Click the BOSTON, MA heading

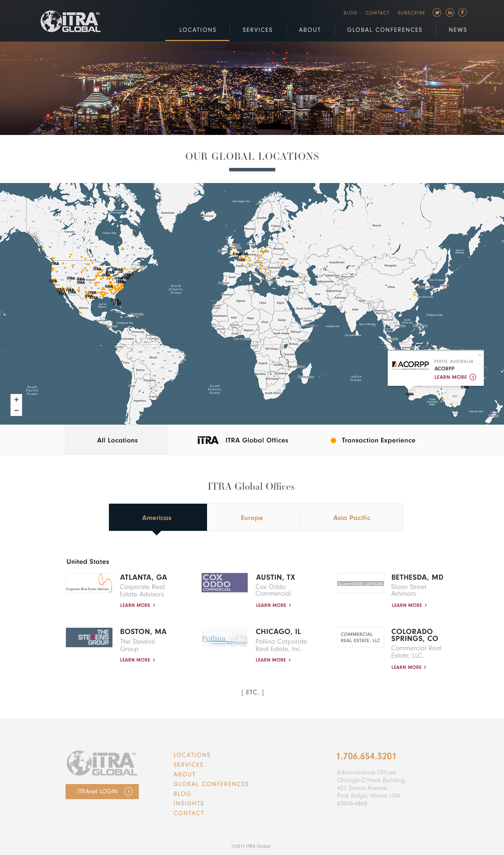pyautogui.click(x=143, y=632)
